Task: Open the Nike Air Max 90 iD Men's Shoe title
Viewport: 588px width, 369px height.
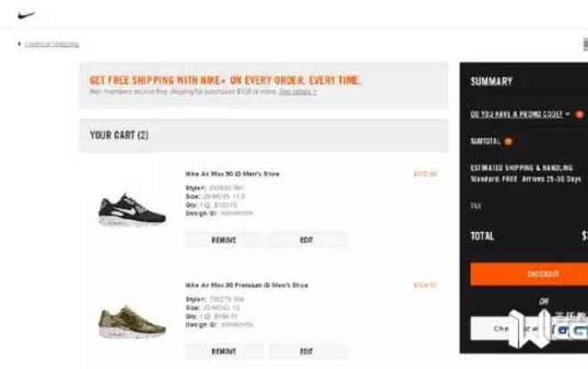Action: (x=232, y=174)
